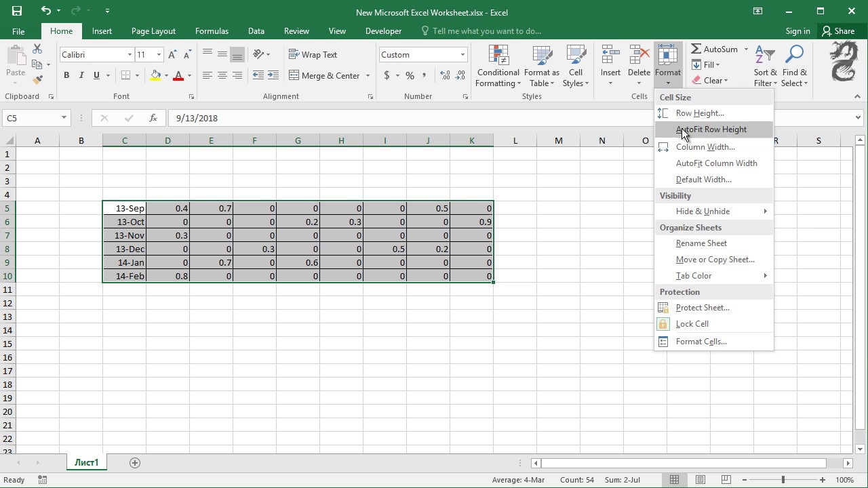The height and width of the screenshot is (488, 868).
Task: Click the Share button
Action: pos(838,31)
